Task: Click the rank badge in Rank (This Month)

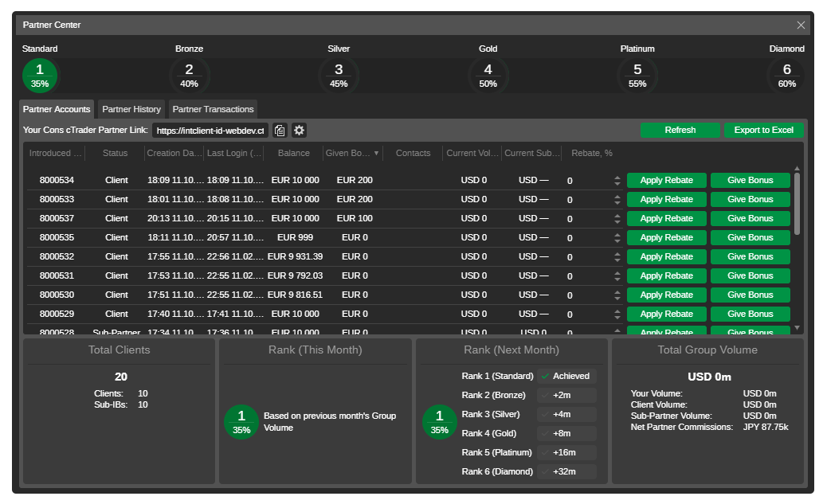Action: click(241, 422)
